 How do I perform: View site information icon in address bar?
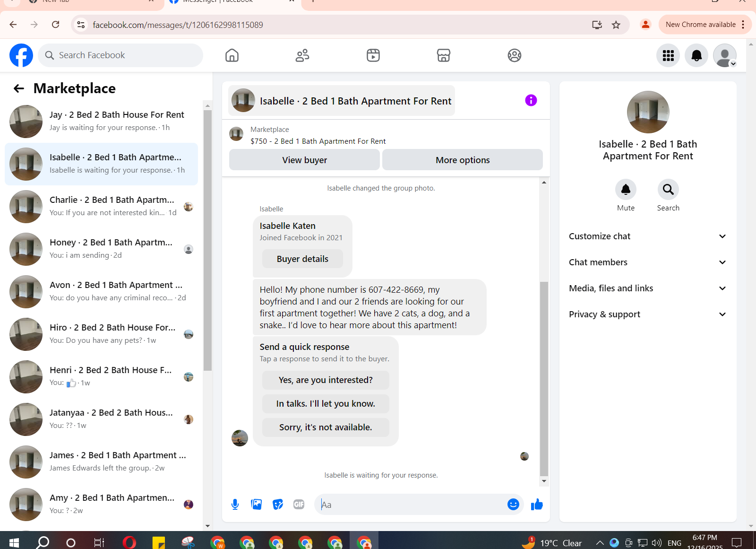coord(81,25)
